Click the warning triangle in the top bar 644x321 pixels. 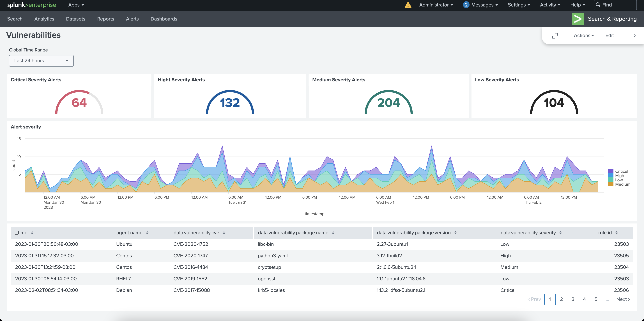click(x=408, y=5)
